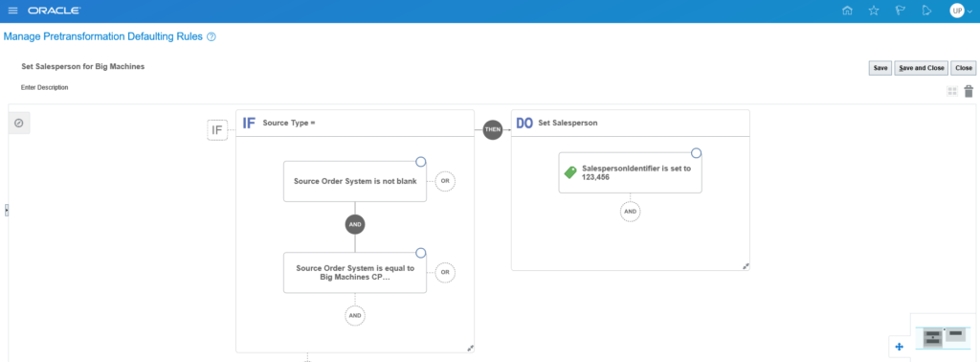
Task: Click the THEN connector circle
Action: 493,130
